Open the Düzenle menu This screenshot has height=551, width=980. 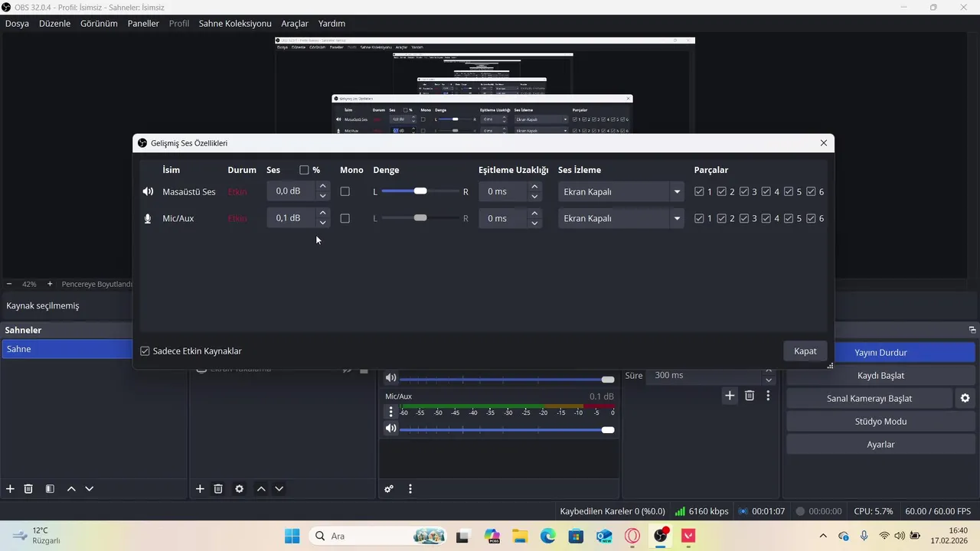tap(54, 24)
